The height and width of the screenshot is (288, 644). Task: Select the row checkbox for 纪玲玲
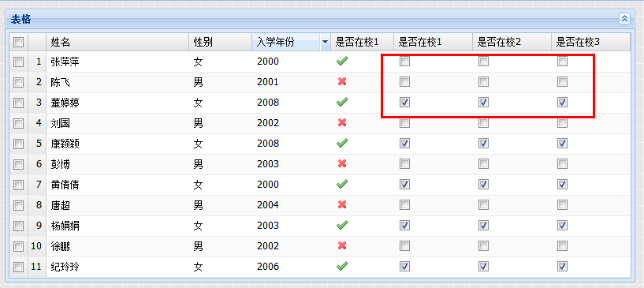[18, 267]
